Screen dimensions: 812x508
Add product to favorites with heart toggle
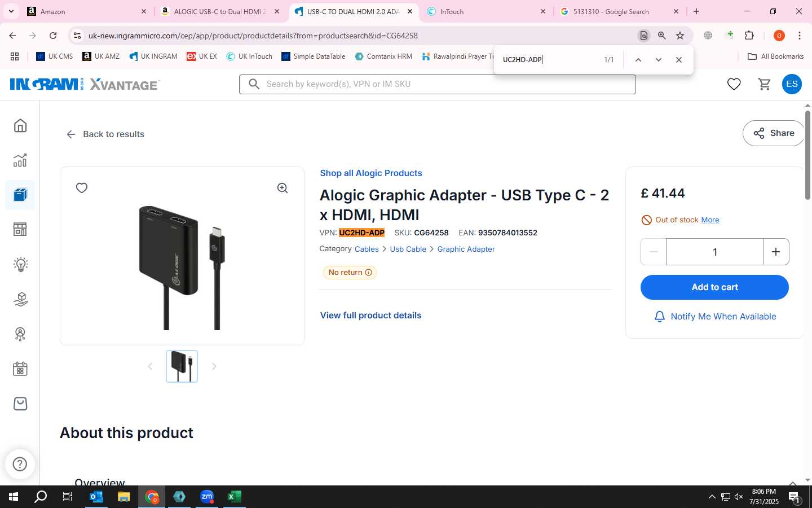(x=82, y=188)
